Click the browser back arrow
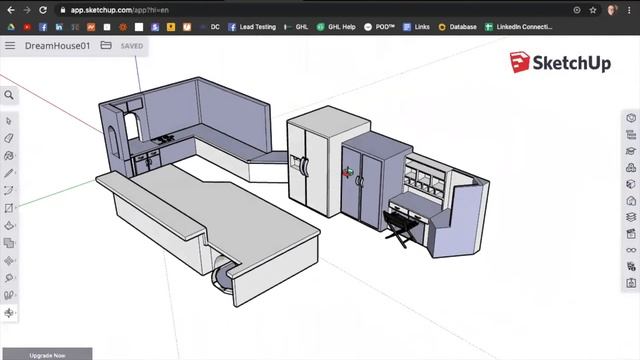The height and width of the screenshot is (360, 640). (x=11, y=10)
